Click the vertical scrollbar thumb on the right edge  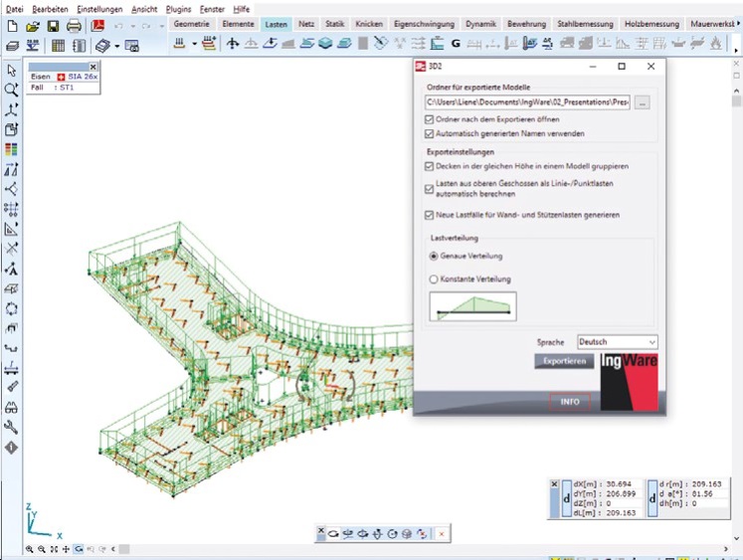[x=736, y=101]
